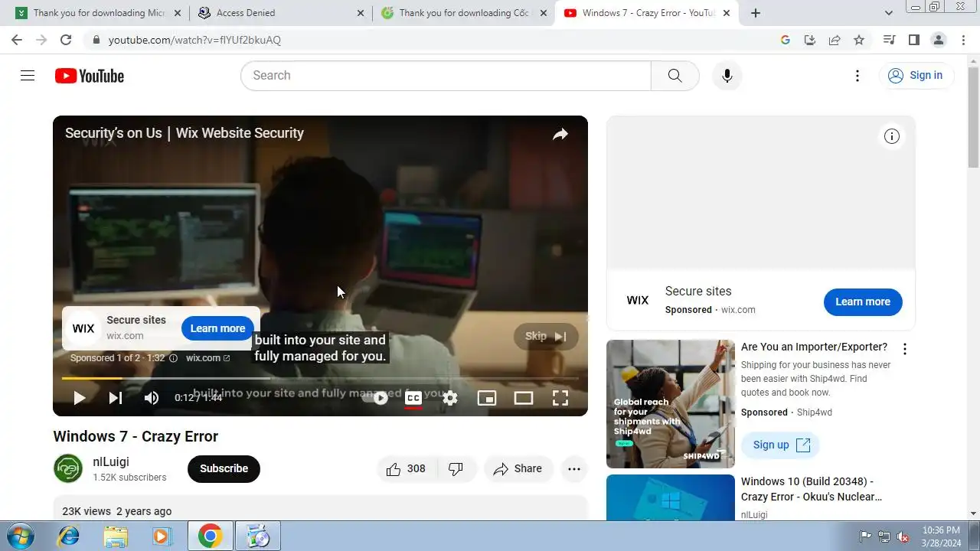Toggle Chrome side panel
Screen dimensions: 980x551
pyautogui.click(x=913, y=40)
